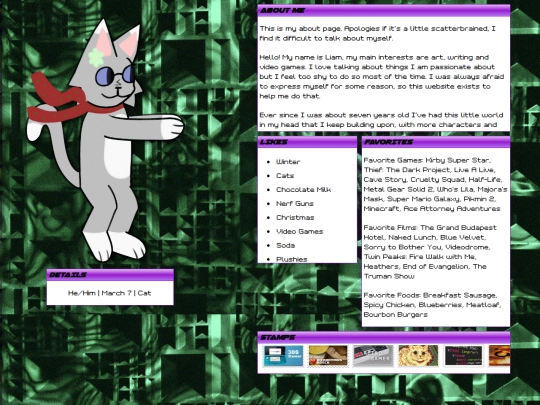The width and height of the screenshot is (540, 405).
Task: Click the FAVORITES panel header
Action: [x=436, y=142]
